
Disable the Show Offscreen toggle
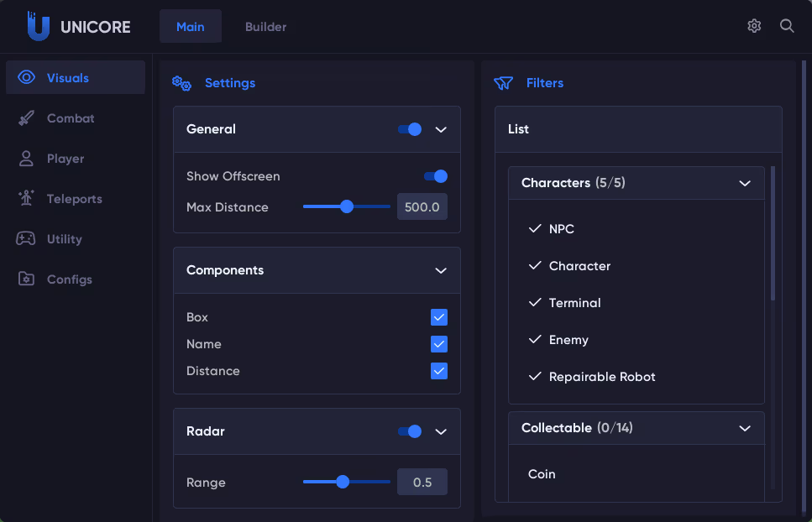pyautogui.click(x=435, y=176)
